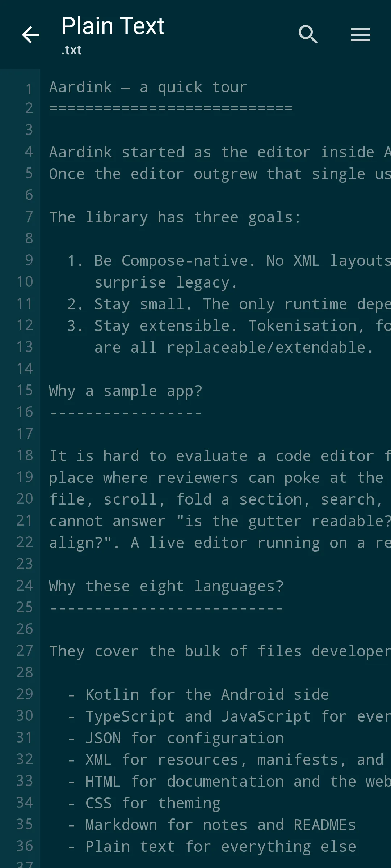This screenshot has height=868, width=391.
Task: Click 'Why these eight languages?' heading
Action: [x=167, y=586]
